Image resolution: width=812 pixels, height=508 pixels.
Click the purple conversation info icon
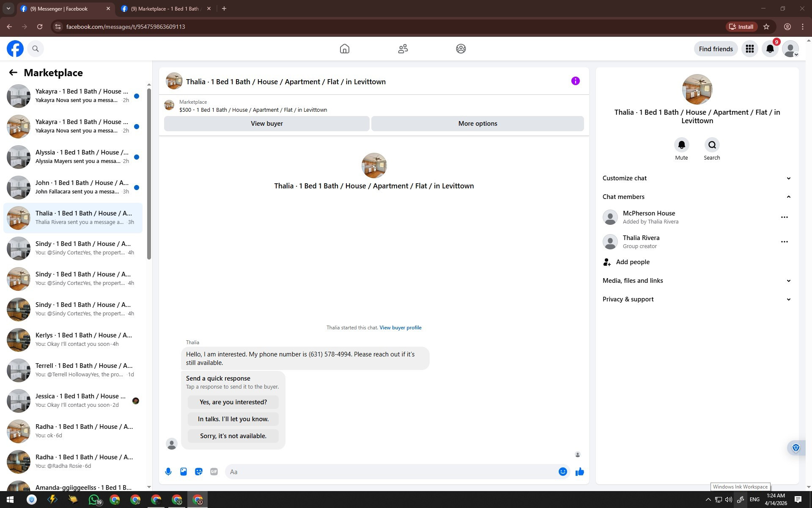click(x=575, y=81)
